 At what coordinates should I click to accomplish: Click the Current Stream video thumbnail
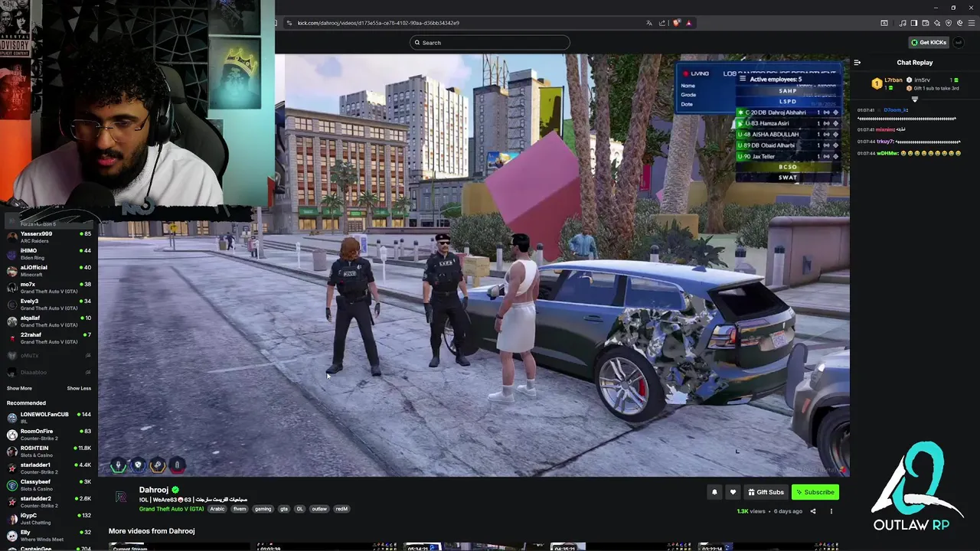click(178, 547)
